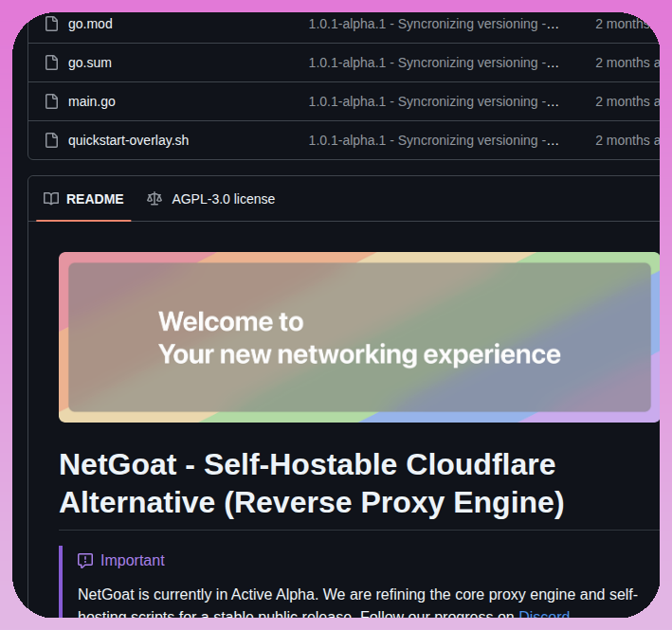This screenshot has height=630, width=672.
Task: Open the quickstart-overlay.sh file
Action: pyautogui.click(x=128, y=140)
